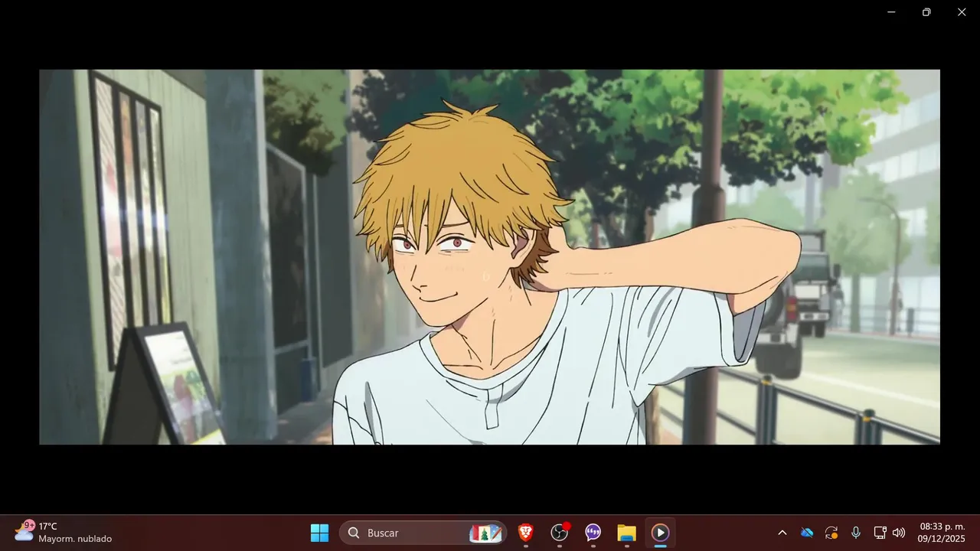The image size is (980, 551).
Task: Open the Windows Start menu
Action: coord(319,533)
